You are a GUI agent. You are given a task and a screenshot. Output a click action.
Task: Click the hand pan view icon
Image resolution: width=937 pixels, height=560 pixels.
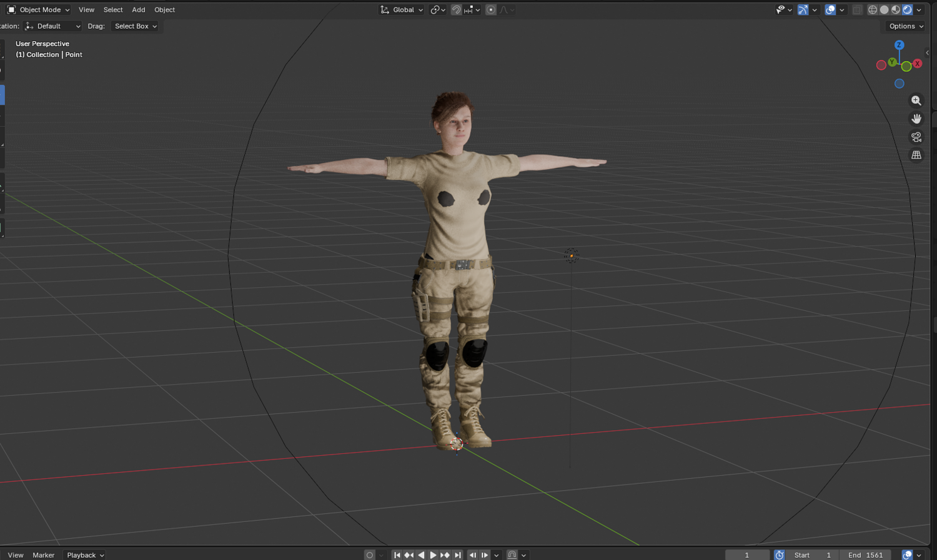coord(916,119)
